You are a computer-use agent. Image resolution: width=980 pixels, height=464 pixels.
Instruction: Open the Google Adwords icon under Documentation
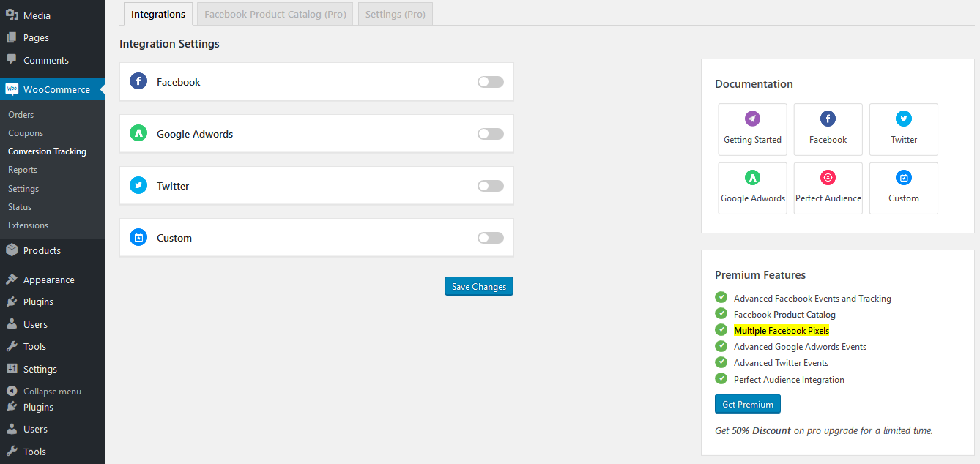tap(752, 177)
